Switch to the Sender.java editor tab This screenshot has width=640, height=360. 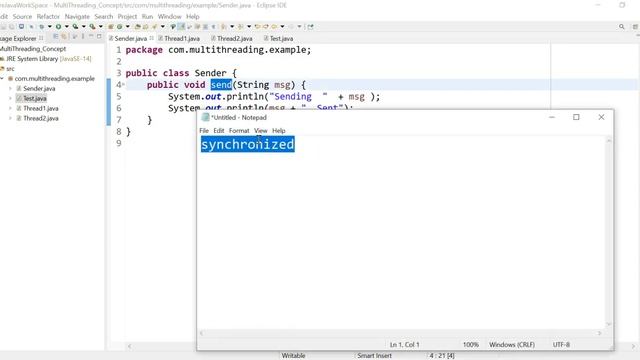pos(130,38)
